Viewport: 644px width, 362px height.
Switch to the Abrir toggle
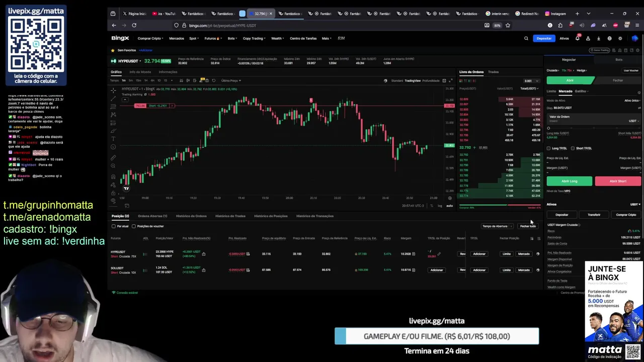[x=570, y=80]
